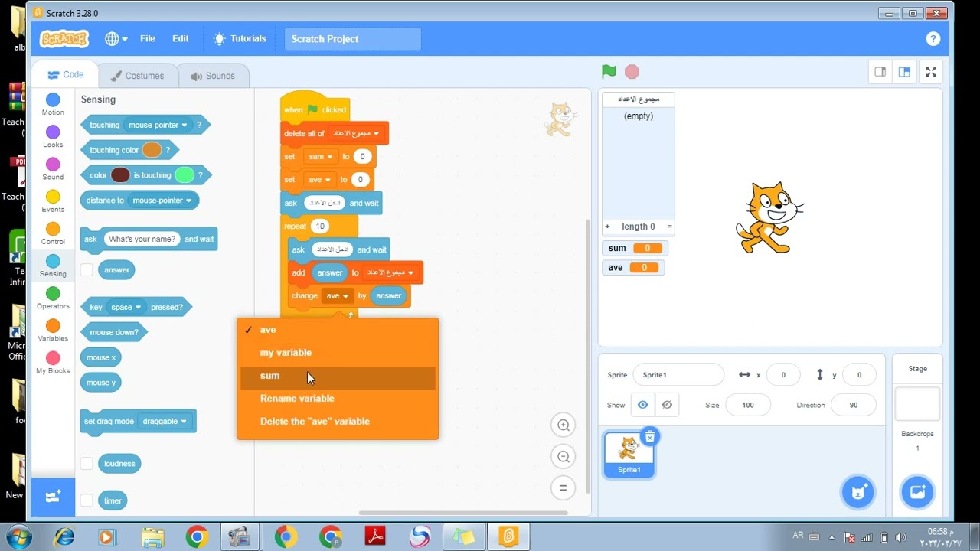Select the Control block category

(x=53, y=233)
